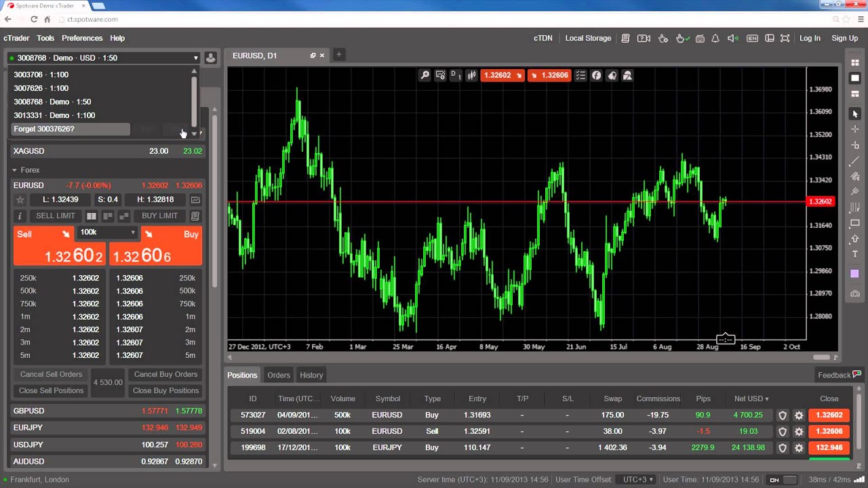Click SELL LIMIT button
868x488 pixels.
(56, 216)
